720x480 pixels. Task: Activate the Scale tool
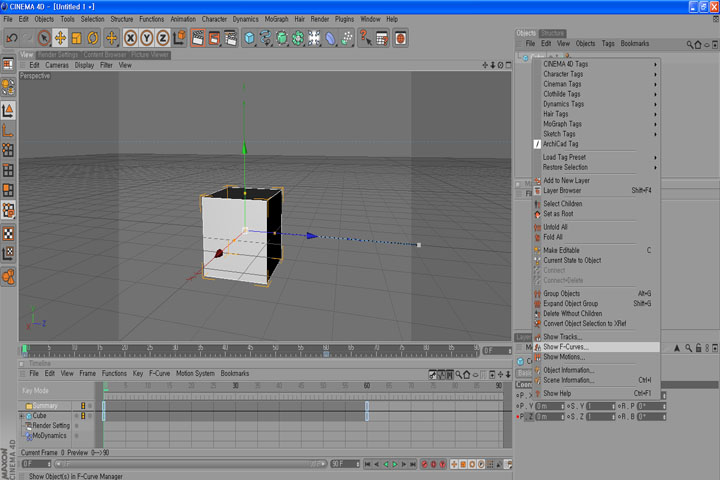tap(77, 38)
